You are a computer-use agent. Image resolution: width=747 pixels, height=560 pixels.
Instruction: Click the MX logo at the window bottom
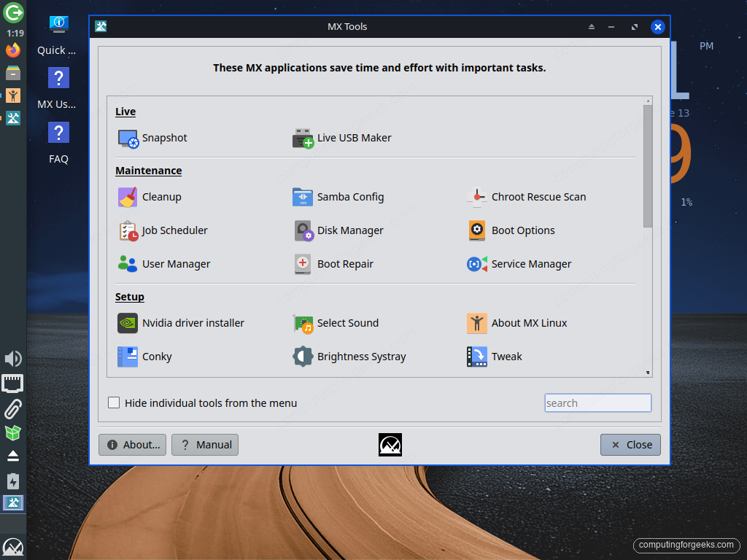point(390,445)
